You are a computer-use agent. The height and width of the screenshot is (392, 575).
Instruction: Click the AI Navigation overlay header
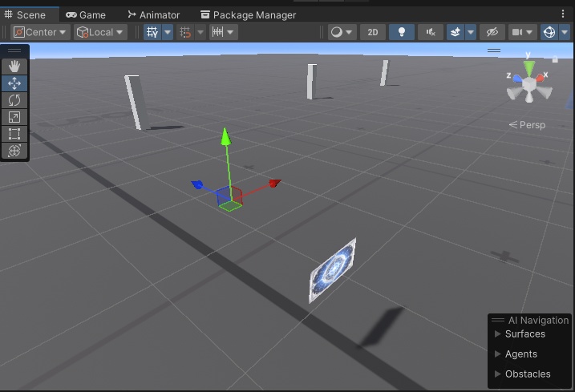click(529, 320)
